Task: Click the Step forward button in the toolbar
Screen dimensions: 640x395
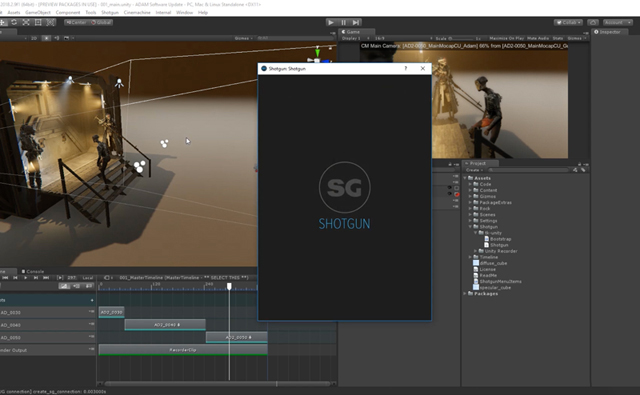Action: point(356,22)
